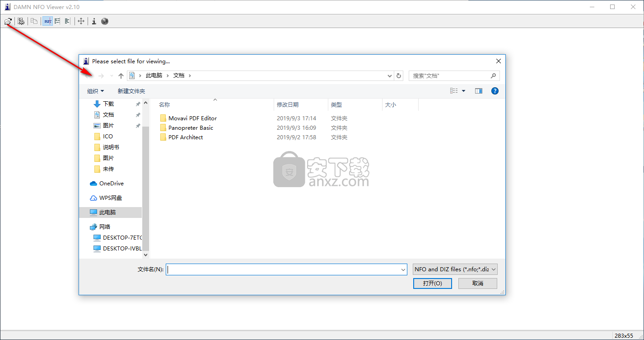Image resolution: width=644 pixels, height=340 pixels.
Task: Select 此电脑 in the breadcrumb path
Action: click(154, 76)
